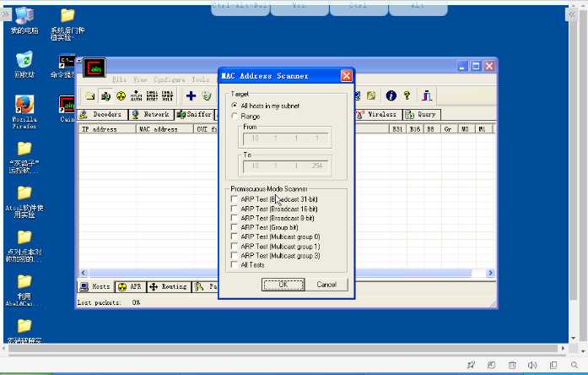
Task: Click the fullscreen square icon in bottom bar
Action: (553, 365)
